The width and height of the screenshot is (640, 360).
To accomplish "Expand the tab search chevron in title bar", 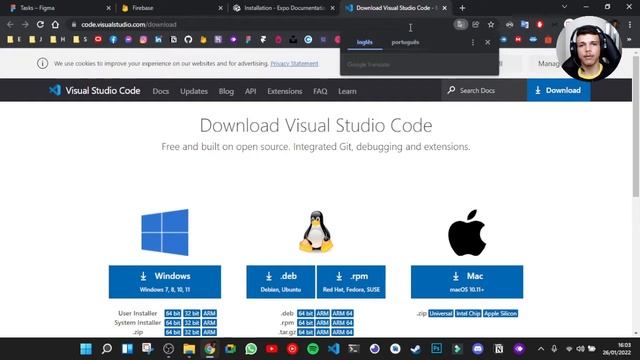I will coord(564,7).
